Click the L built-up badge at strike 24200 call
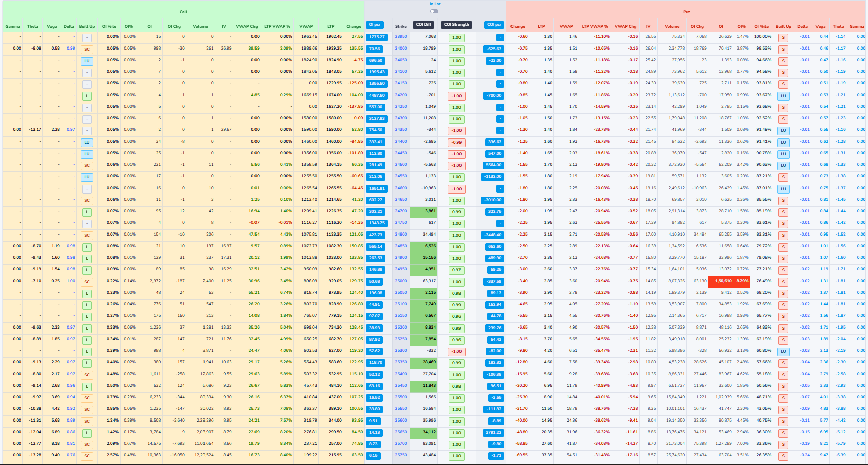The image size is (868, 465). pyautogui.click(x=87, y=95)
